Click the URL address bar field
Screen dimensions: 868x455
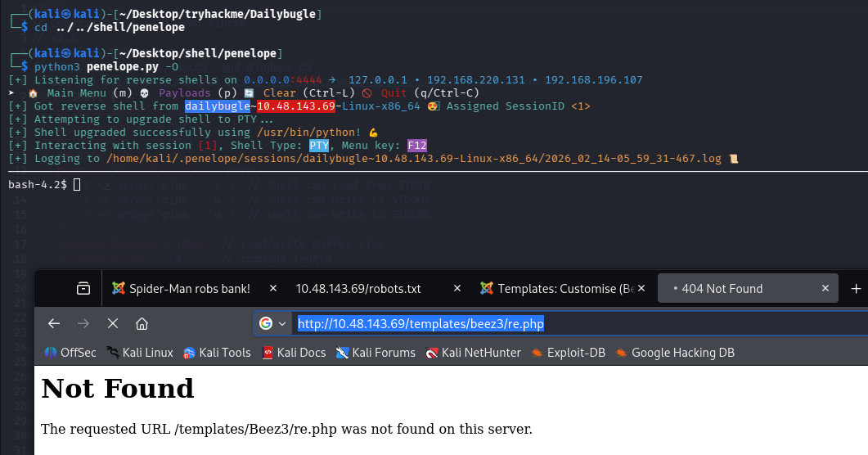[x=573, y=323]
